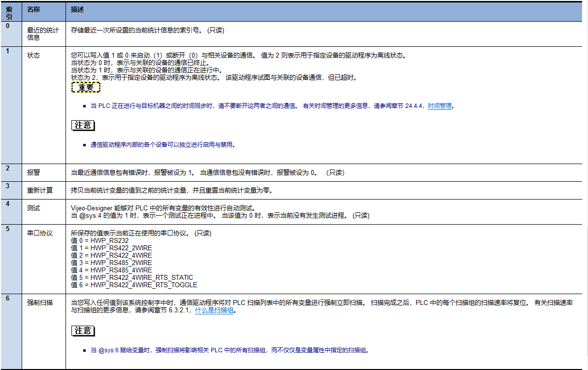The height and width of the screenshot is (370, 588).
Task: Click the bullet note about 通信驱动程序内部的各个设备
Action: click(x=163, y=145)
